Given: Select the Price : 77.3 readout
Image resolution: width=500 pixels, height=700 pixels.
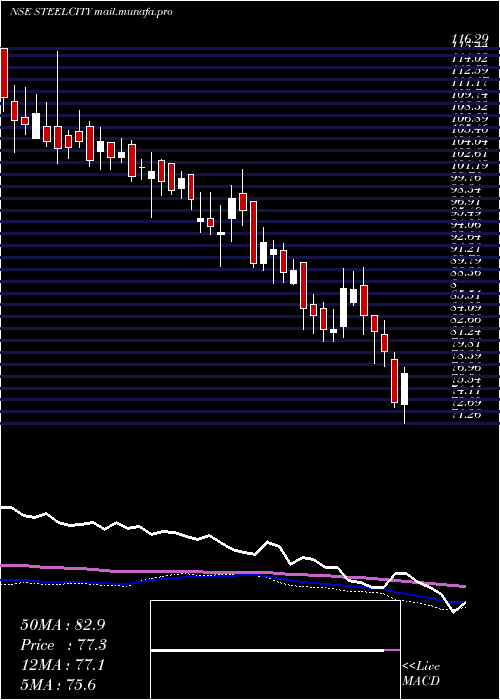Looking at the screenshot, I should click(x=63, y=645).
